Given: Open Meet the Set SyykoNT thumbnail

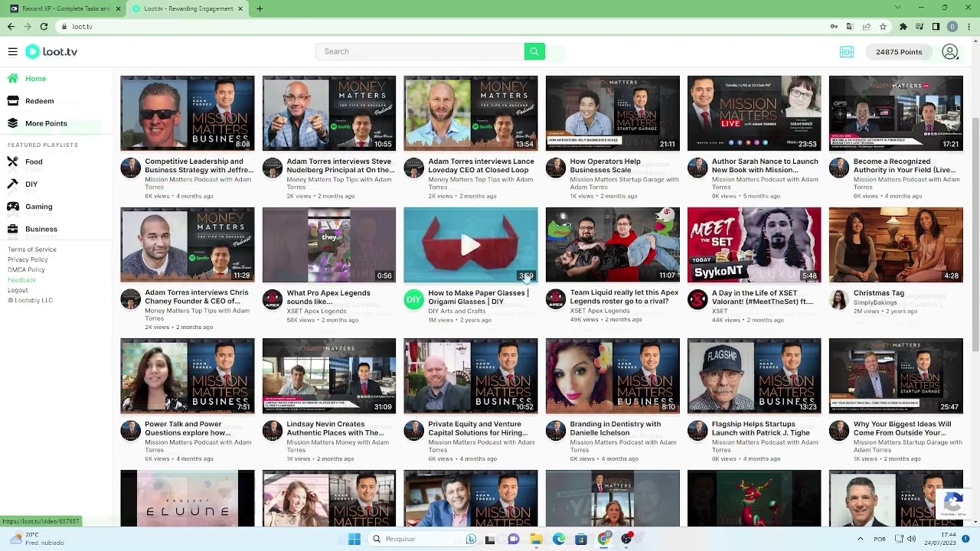Looking at the screenshot, I should (x=753, y=245).
